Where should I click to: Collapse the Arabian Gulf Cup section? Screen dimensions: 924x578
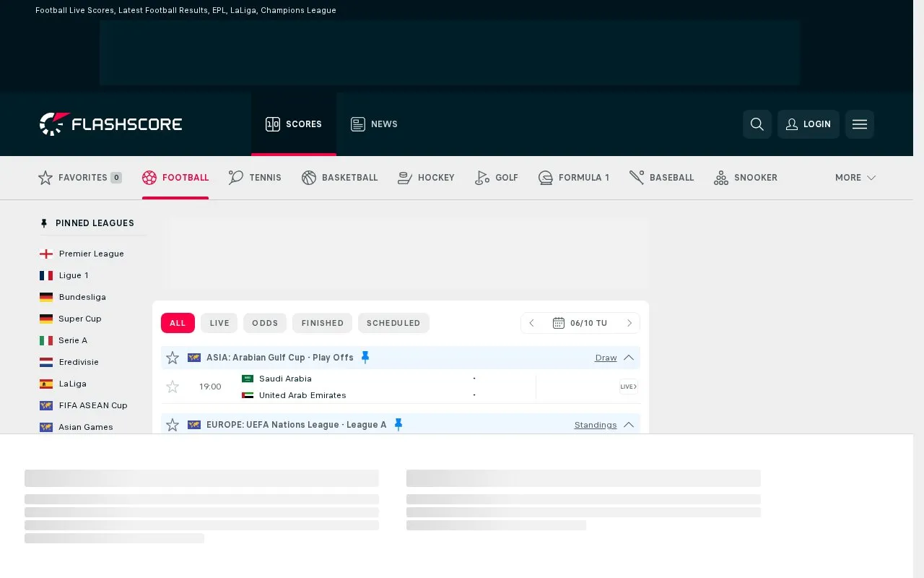coord(629,358)
